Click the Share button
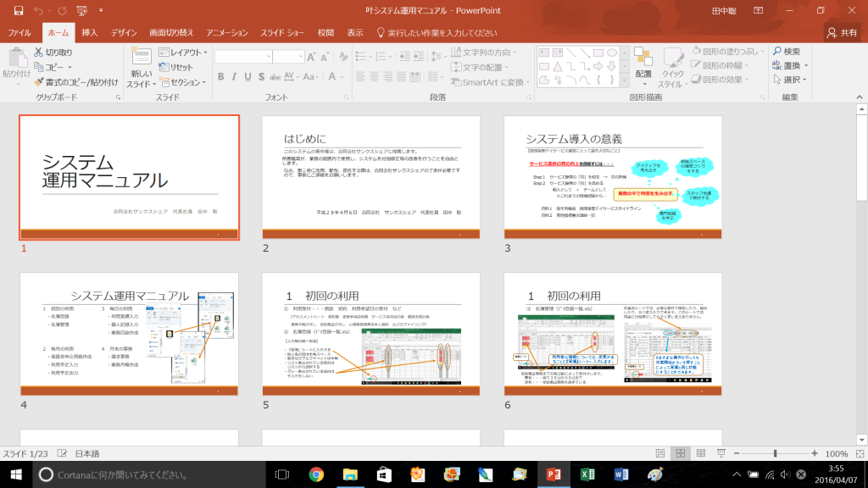This screenshot has width=868, height=488. coord(842,33)
